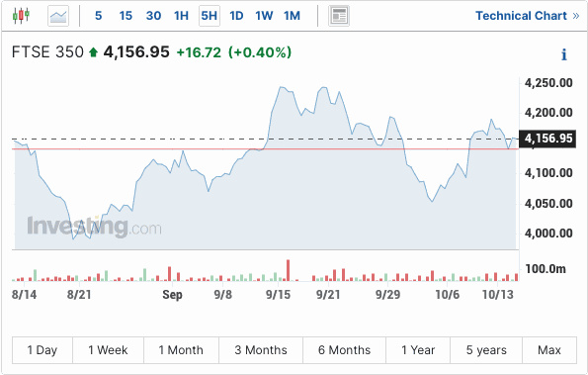The height and width of the screenshot is (375, 588).
Task: Click the tallest red volume bar
Action: [x=288, y=270]
